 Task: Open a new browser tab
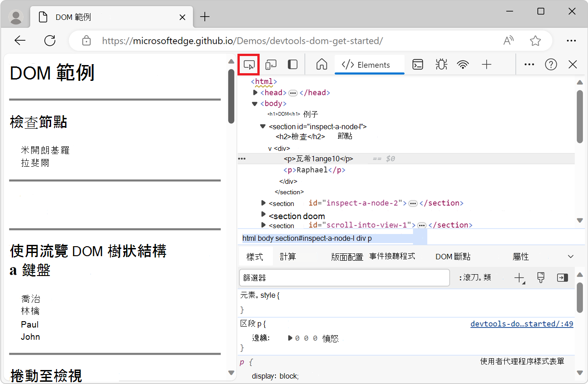pyautogui.click(x=205, y=17)
